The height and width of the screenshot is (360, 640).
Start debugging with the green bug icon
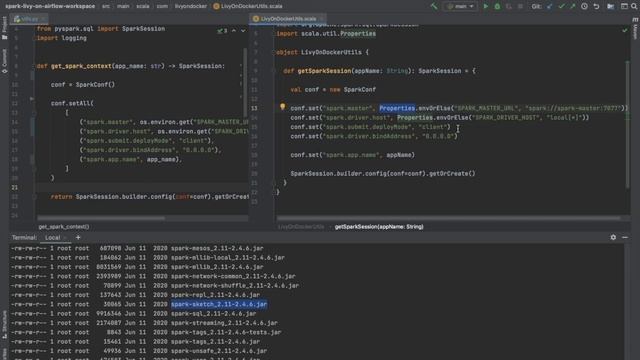[x=497, y=6]
